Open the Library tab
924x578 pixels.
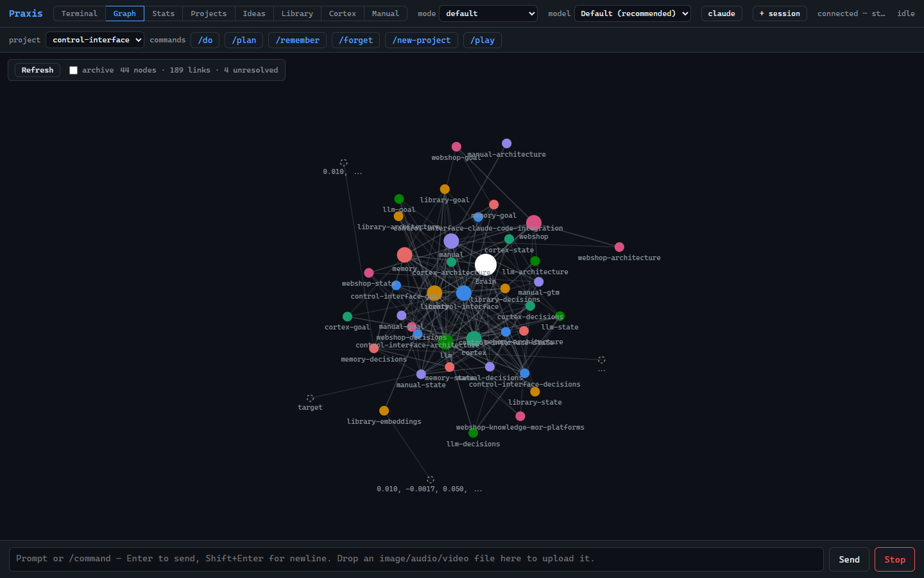[x=297, y=13]
